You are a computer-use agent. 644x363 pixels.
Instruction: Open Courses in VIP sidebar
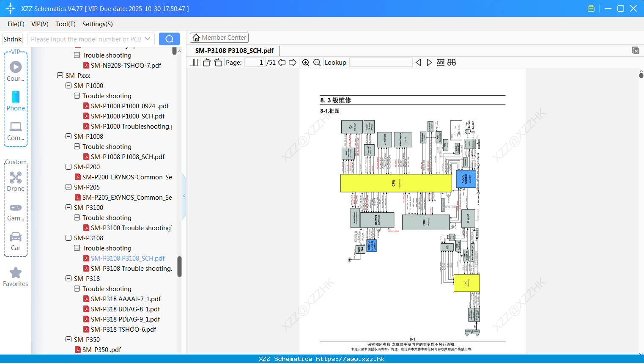click(x=16, y=71)
